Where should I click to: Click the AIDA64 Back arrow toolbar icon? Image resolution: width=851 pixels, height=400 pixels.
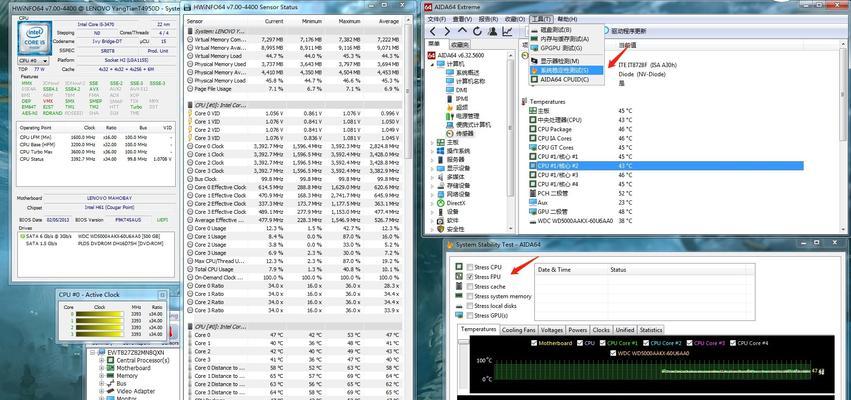click(433, 31)
